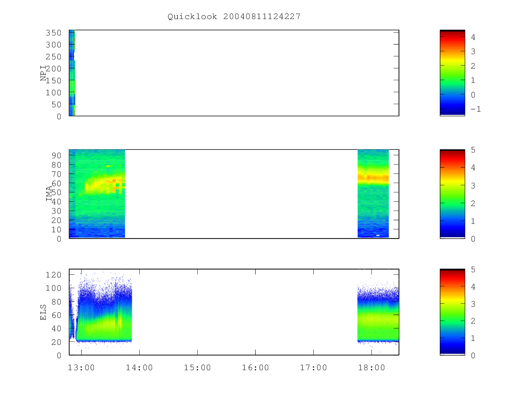
Task: Click the 2 label on ELS colorbar
Action: tap(473, 321)
